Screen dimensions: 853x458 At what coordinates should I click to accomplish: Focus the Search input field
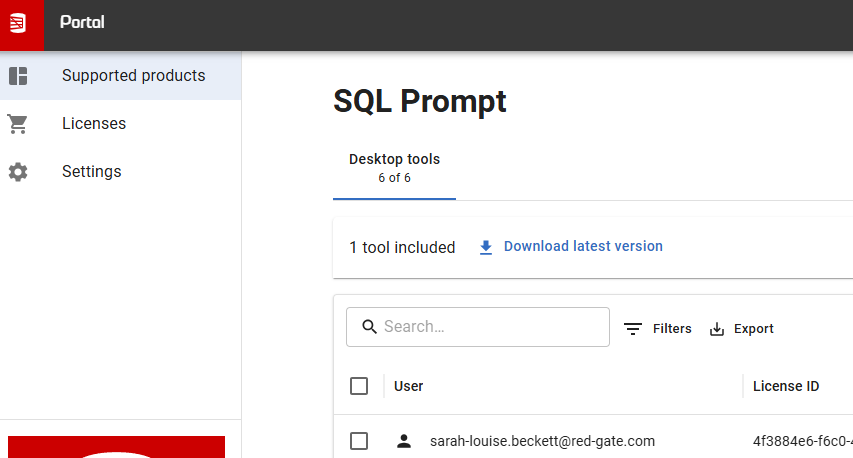click(478, 327)
